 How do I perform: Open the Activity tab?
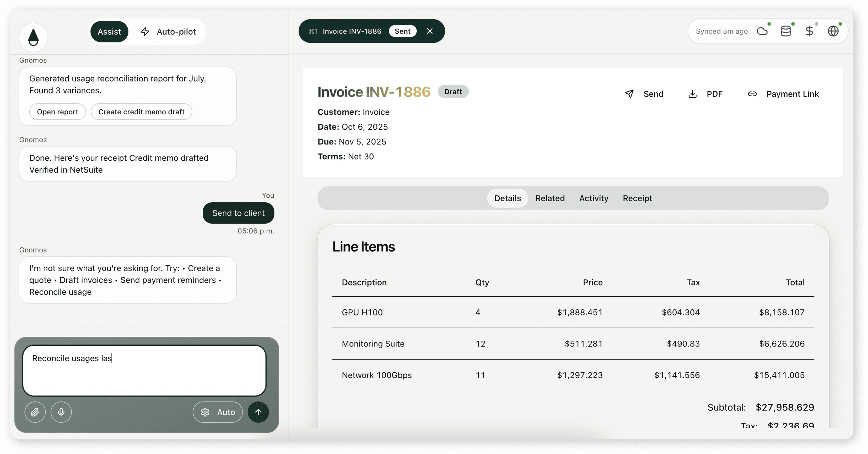pyautogui.click(x=593, y=198)
